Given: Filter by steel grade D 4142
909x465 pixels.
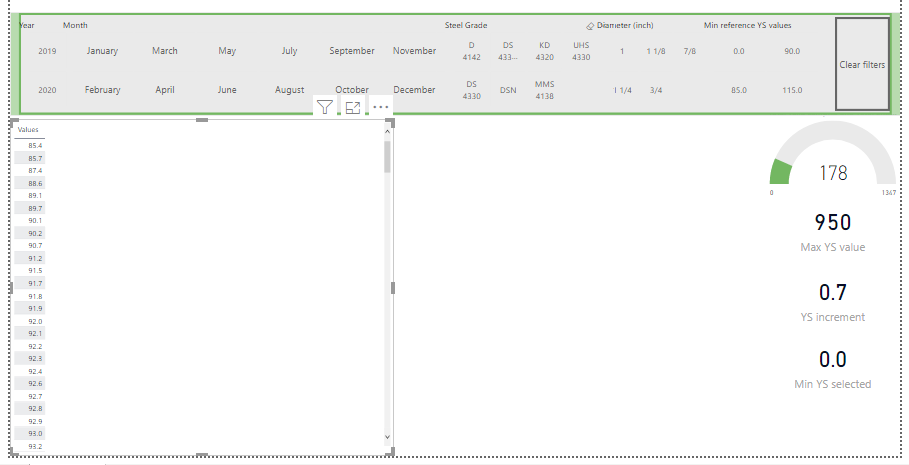Looking at the screenshot, I should 471,51.
